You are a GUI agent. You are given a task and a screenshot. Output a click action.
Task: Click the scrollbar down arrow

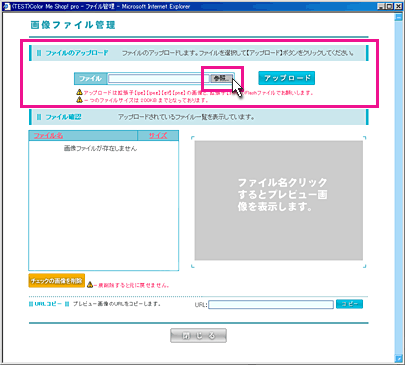coord(398,359)
